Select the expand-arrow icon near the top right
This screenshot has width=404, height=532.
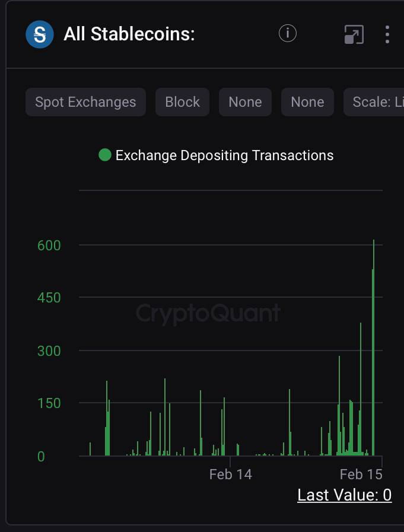coord(353,34)
